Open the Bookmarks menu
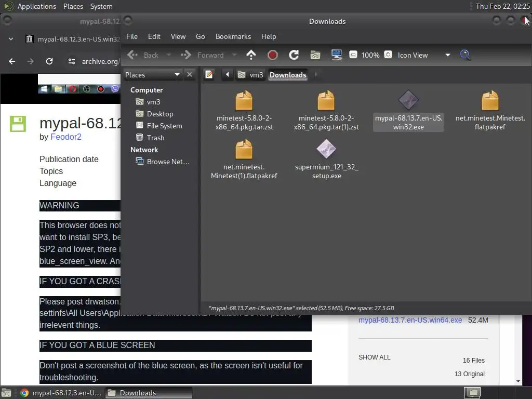The image size is (532, 399). [x=233, y=36]
